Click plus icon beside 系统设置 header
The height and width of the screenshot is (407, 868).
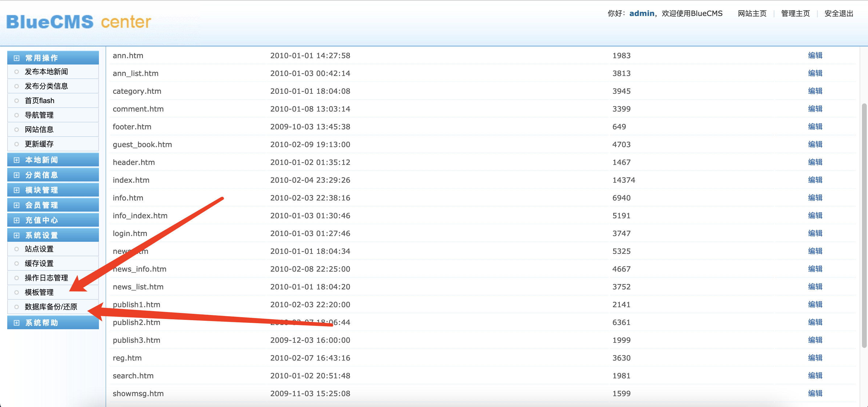(x=17, y=235)
